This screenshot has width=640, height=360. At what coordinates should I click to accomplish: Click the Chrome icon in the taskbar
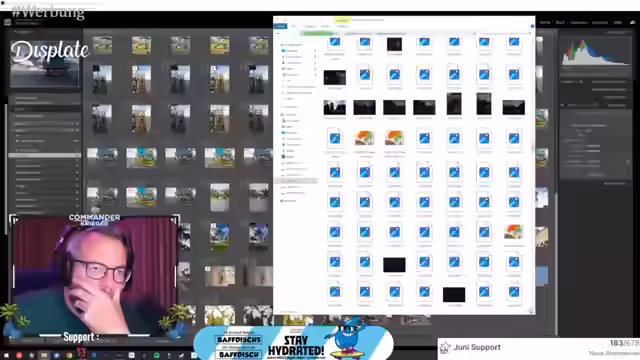(x=69, y=356)
